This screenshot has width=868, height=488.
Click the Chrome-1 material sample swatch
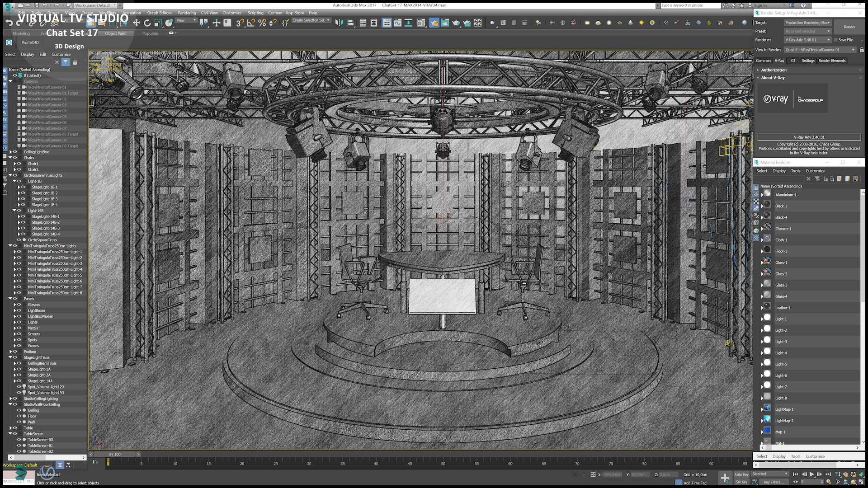(x=767, y=228)
